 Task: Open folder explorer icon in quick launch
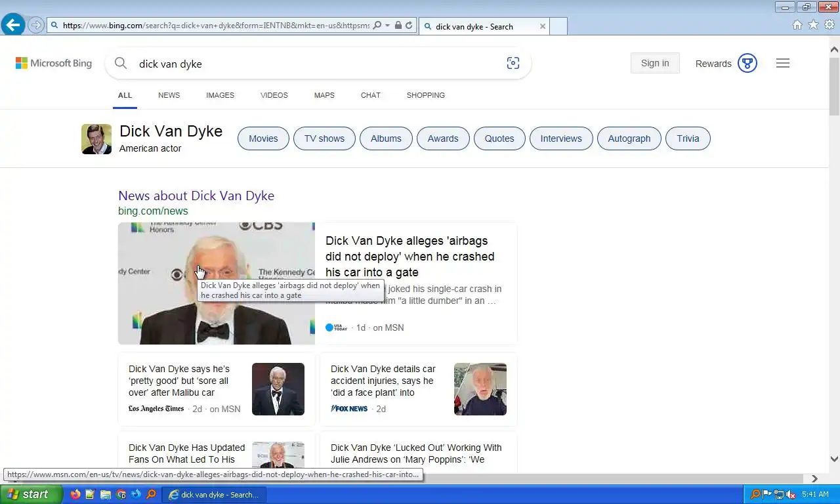click(106, 494)
